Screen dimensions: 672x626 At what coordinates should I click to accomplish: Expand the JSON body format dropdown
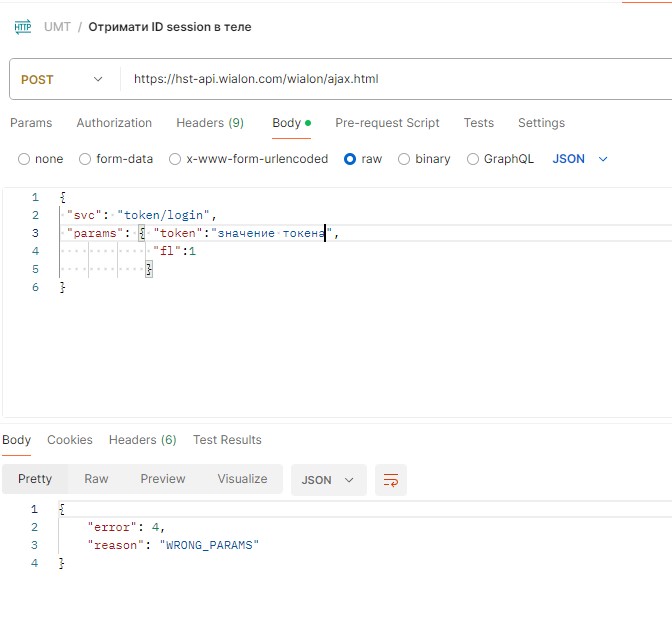[x=580, y=159]
